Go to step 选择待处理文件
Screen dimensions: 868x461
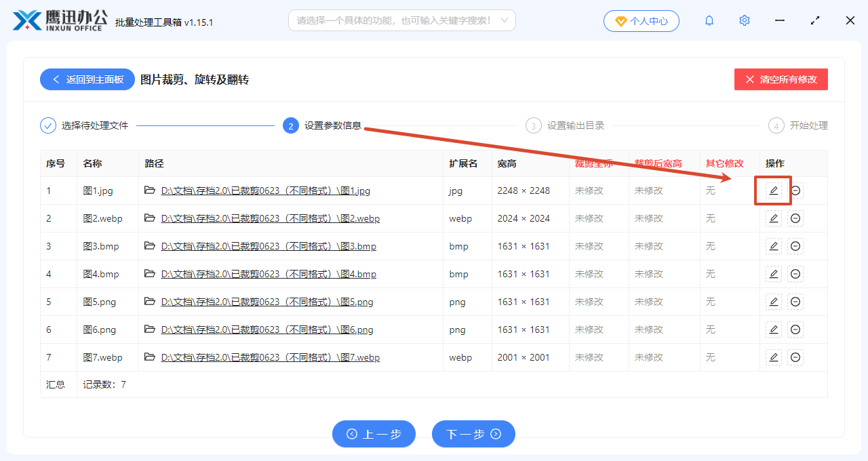[x=84, y=125]
